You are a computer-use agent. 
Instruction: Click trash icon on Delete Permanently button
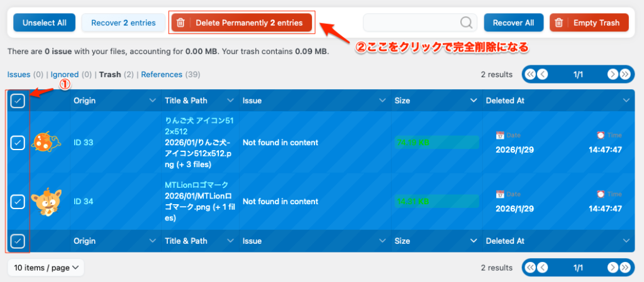180,23
